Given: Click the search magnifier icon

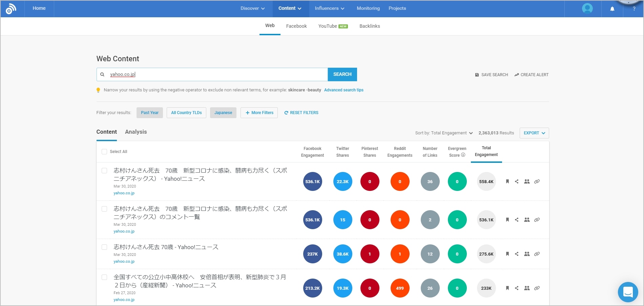Looking at the screenshot, I should click(102, 74).
